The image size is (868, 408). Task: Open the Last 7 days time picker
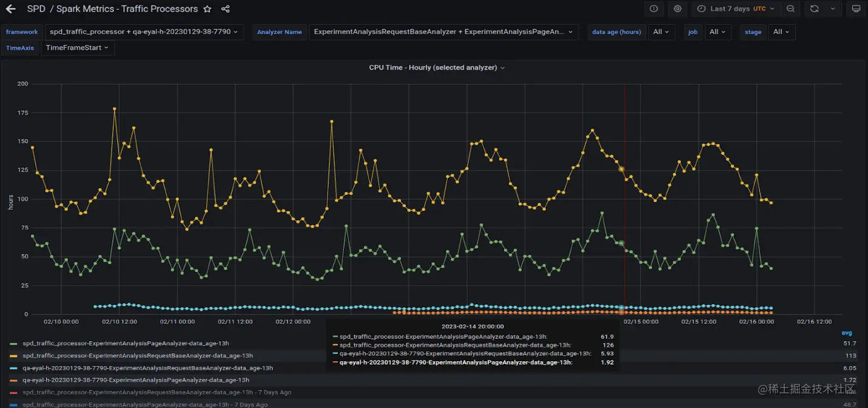[x=732, y=8]
